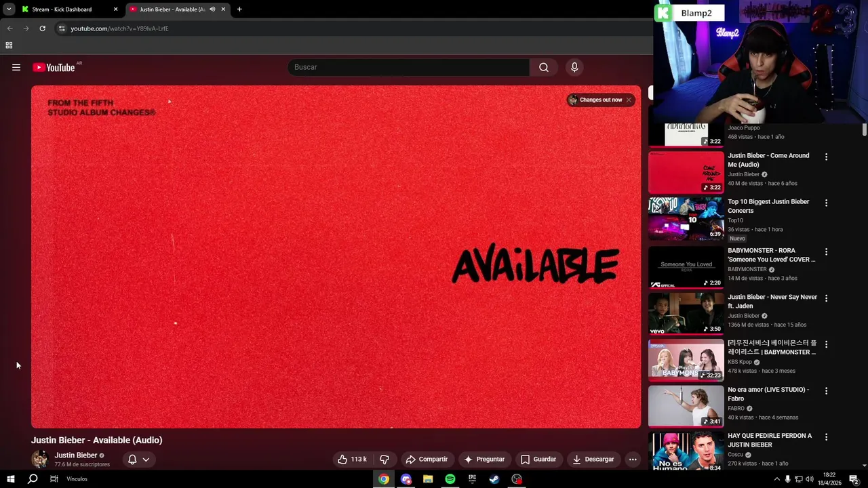The width and height of the screenshot is (868, 488).
Task: Click the youtube.com address bar URL
Action: [119, 28]
